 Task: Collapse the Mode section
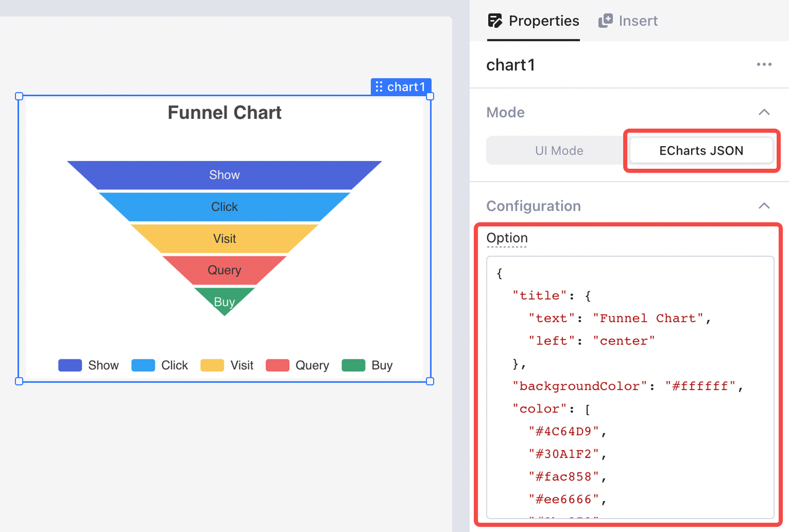click(x=764, y=112)
